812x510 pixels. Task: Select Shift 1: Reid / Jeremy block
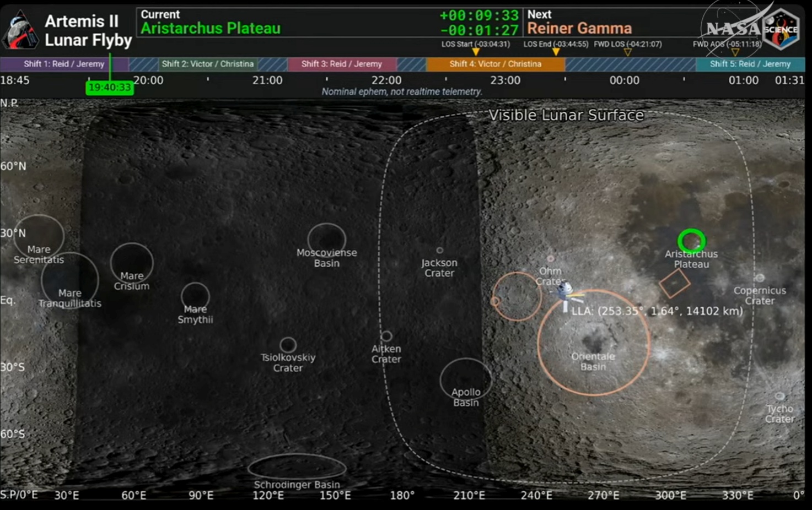[x=64, y=64]
